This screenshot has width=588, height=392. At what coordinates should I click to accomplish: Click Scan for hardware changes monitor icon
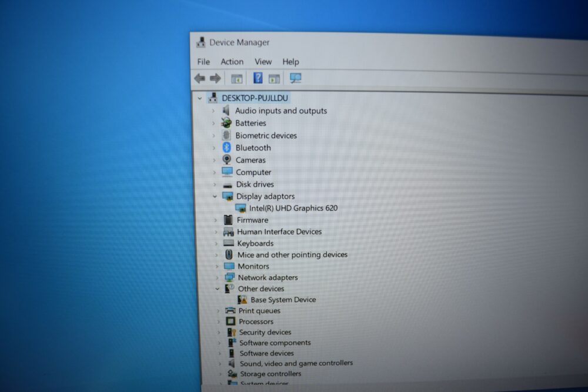pos(296,78)
